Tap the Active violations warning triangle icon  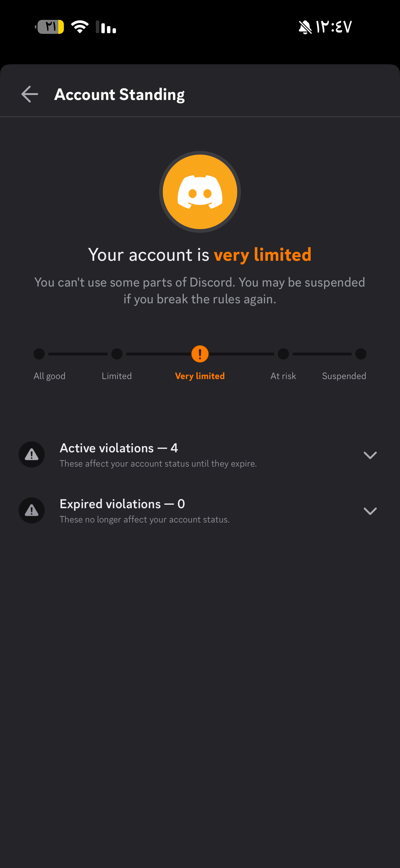(32, 454)
